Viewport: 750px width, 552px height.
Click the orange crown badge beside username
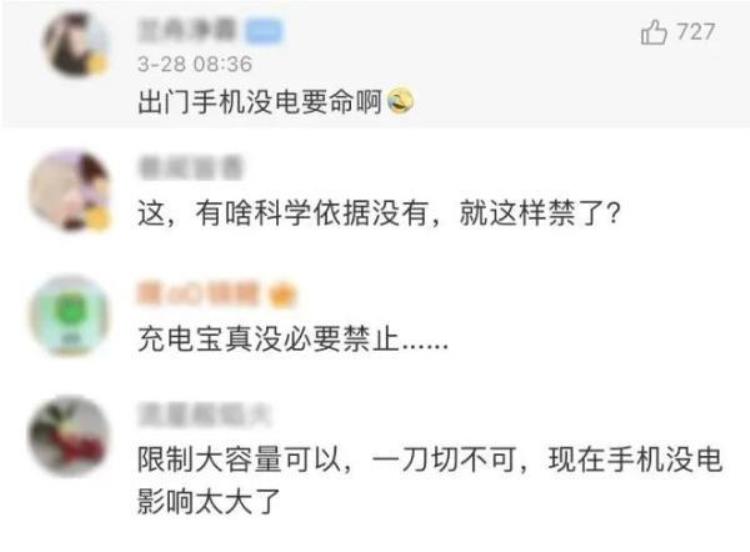pyautogui.click(x=282, y=294)
